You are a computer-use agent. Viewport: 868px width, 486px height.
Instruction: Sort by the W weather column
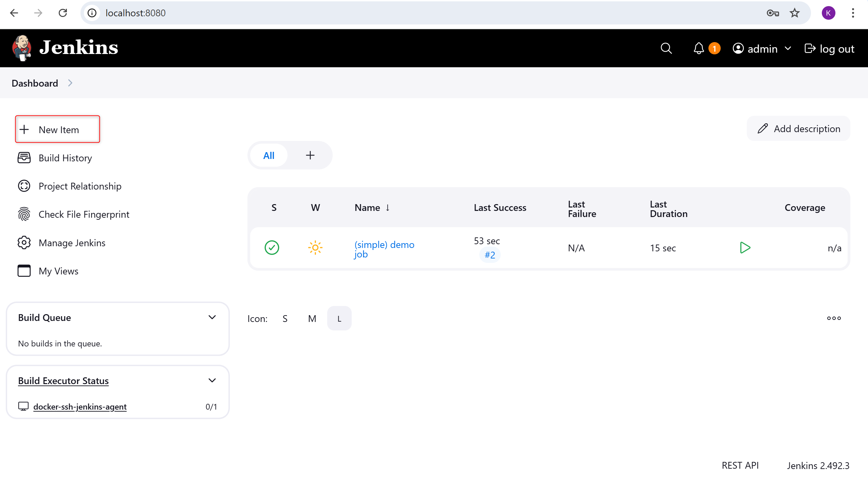315,208
